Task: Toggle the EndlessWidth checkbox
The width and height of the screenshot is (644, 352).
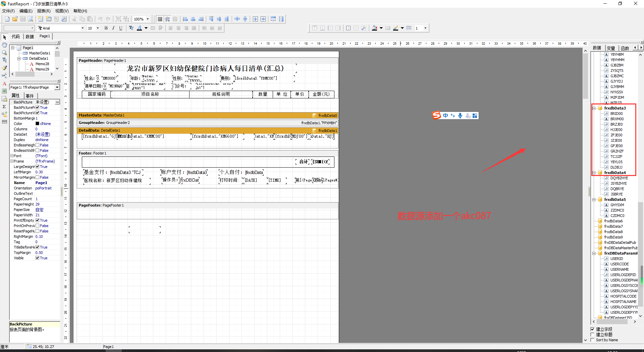Action: [x=38, y=150]
